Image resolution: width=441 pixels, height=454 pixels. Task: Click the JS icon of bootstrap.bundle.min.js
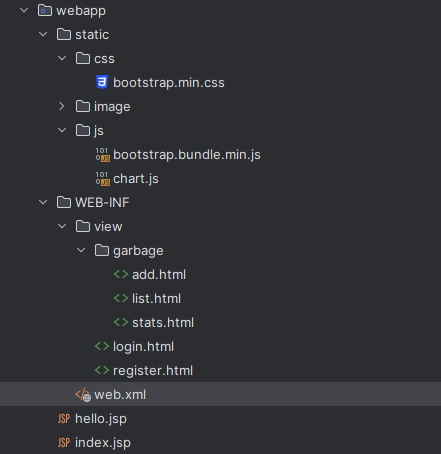coord(103,155)
